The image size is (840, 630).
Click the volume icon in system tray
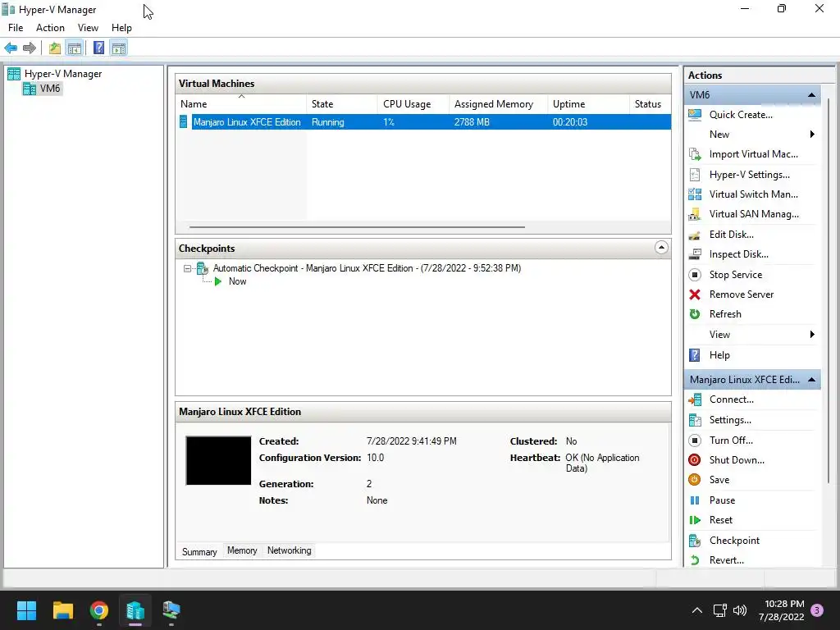(x=740, y=610)
